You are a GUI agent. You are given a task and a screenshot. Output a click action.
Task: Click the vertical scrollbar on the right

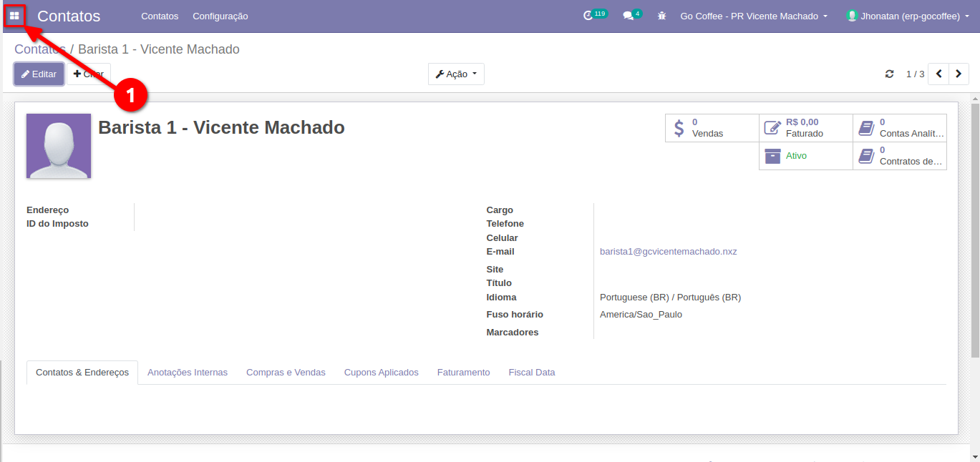coord(975,229)
